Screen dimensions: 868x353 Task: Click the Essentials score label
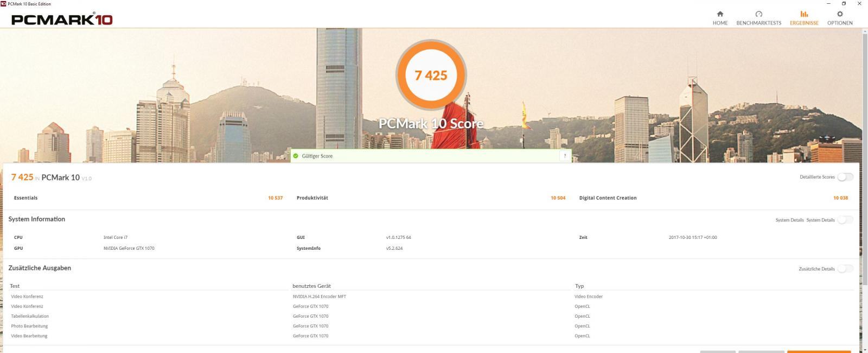coord(25,198)
